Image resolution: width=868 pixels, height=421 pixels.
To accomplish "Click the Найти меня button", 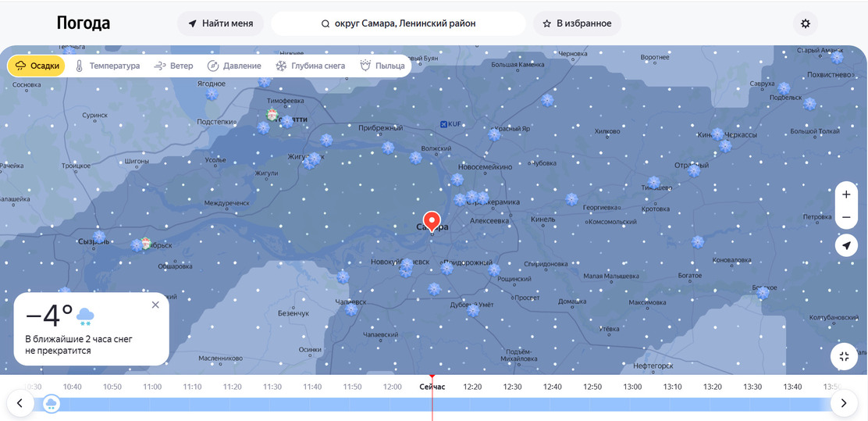I will pyautogui.click(x=220, y=23).
